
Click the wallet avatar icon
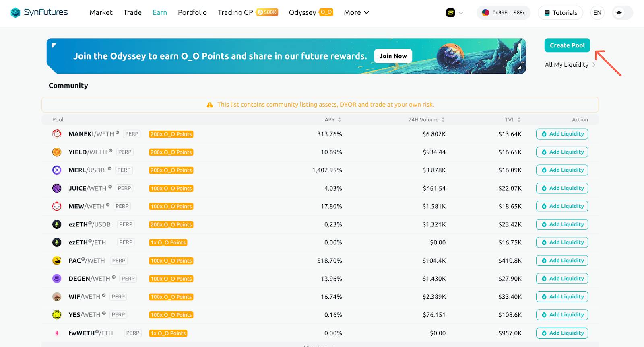click(485, 13)
